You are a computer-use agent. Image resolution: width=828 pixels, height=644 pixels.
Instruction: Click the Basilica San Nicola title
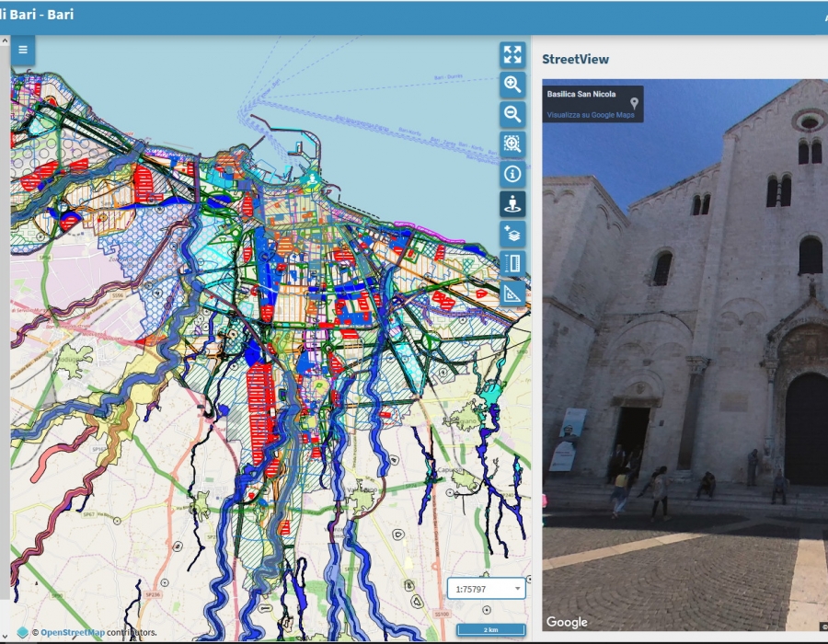(581, 94)
